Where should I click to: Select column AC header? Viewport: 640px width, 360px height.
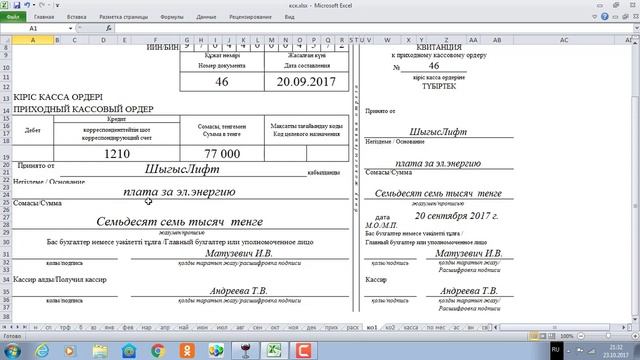click(564, 40)
